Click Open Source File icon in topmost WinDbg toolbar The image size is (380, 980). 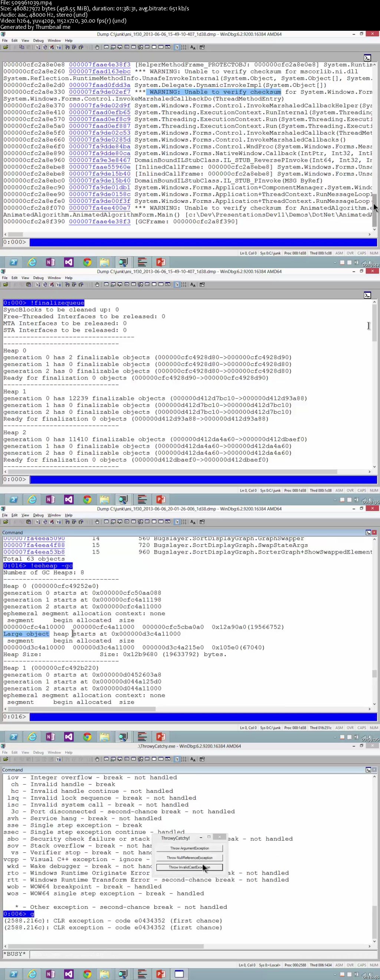[x=6, y=47]
